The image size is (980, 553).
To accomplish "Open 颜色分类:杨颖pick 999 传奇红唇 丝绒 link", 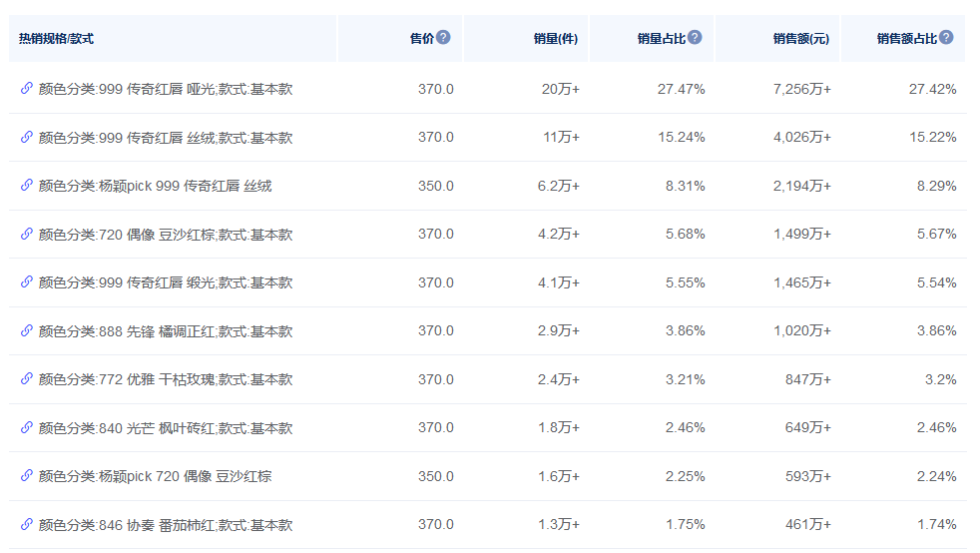I will tap(155, 187).
